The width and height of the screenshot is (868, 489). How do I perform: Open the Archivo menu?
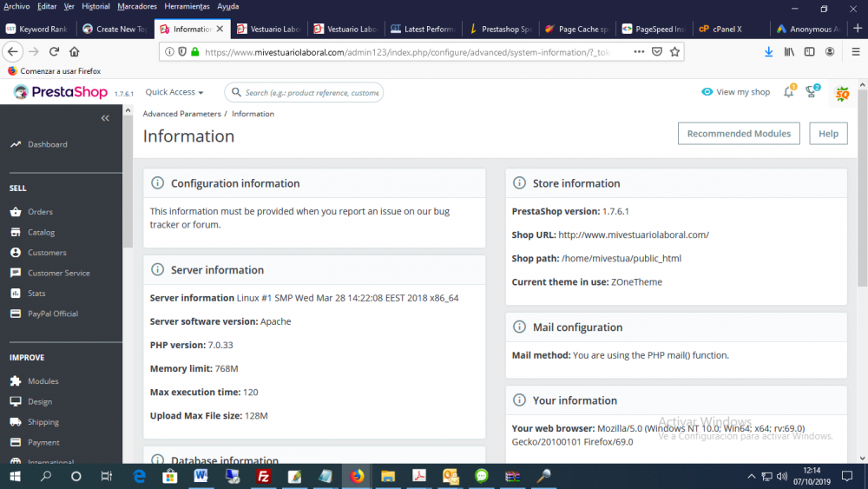tap(16, 7)
